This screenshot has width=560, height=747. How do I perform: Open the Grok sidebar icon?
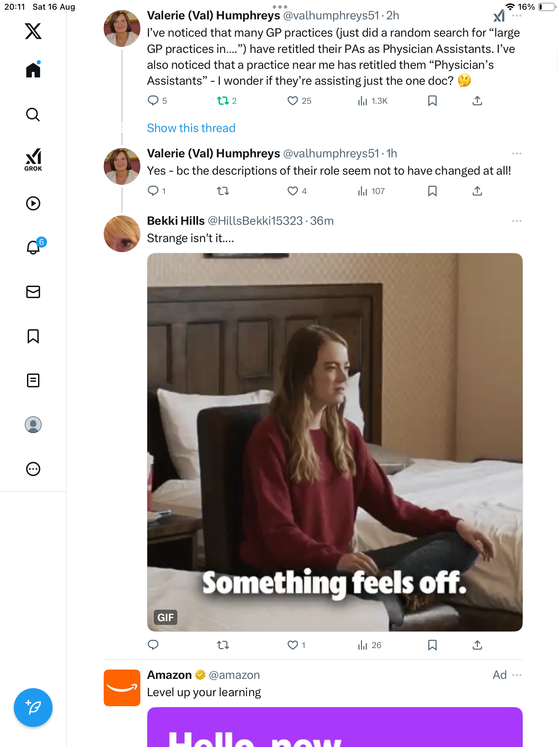coord(33,159)
